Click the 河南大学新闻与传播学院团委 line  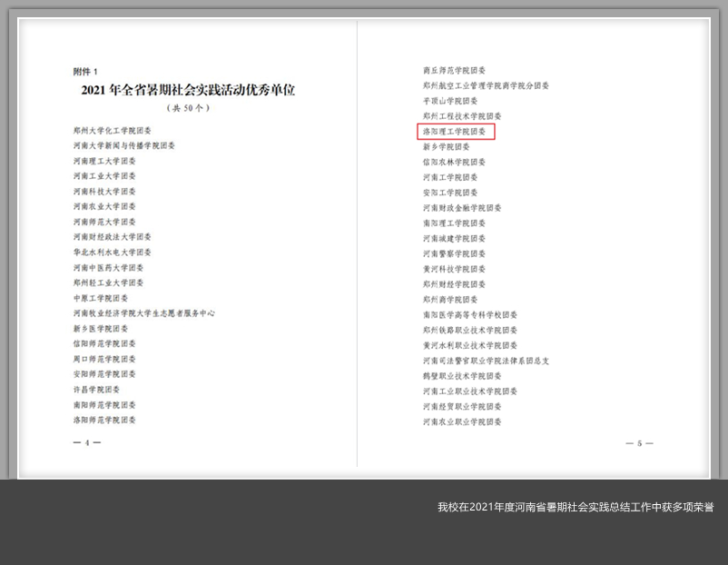point(124,146)
